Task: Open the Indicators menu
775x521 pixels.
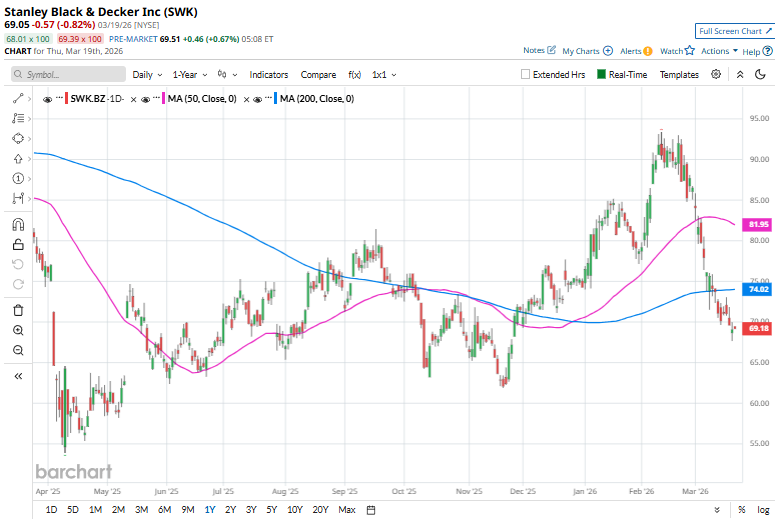Action: pos(268,74)
